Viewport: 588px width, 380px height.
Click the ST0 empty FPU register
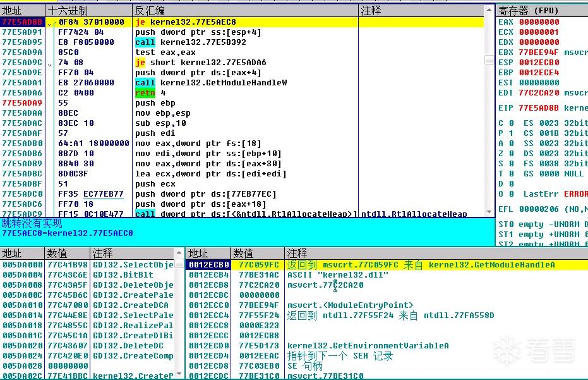click(543, 224)
